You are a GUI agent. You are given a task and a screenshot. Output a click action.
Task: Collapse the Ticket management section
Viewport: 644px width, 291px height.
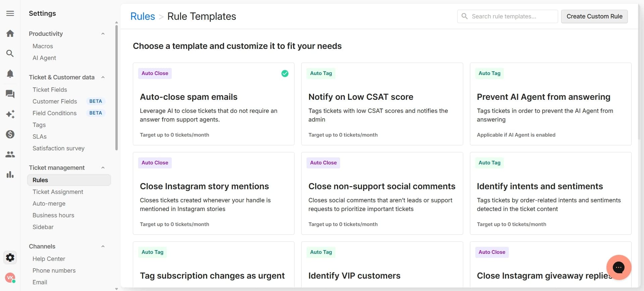click(103, 167)
